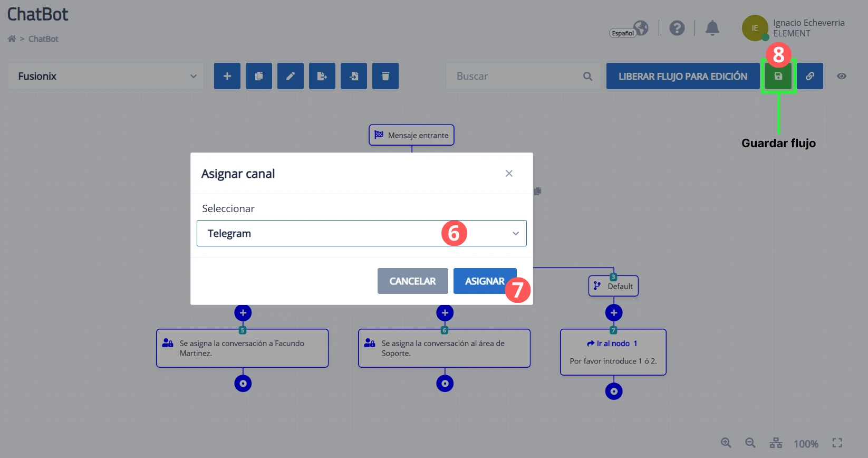Click end circle below Soporte node
The image size is (868, 458).
tap(445, 384)
